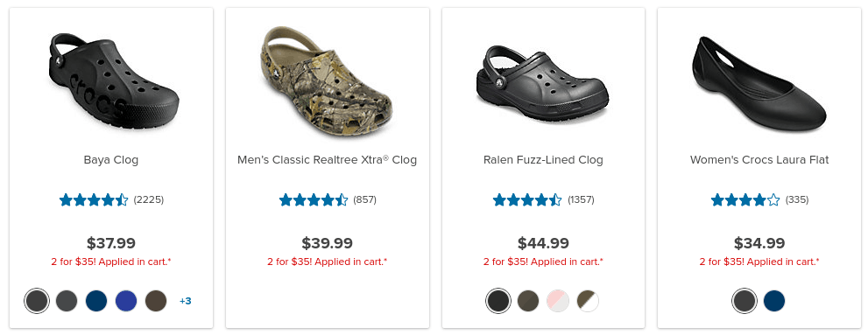Select the navy swatch for Baya Clog

[x=96, y=301]
